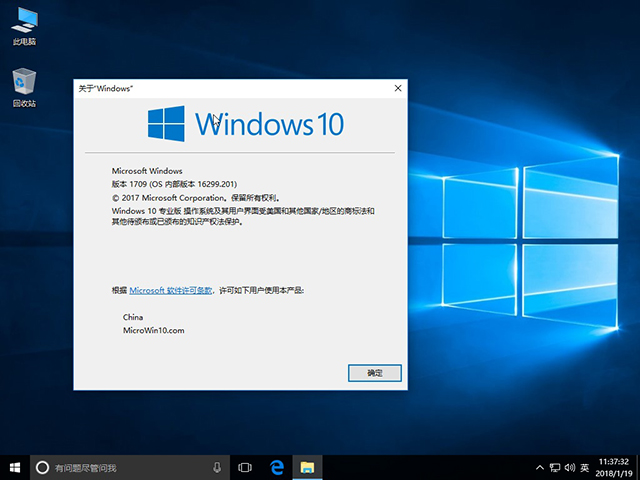Open the Start menu Windows logo

coord(15,468)
